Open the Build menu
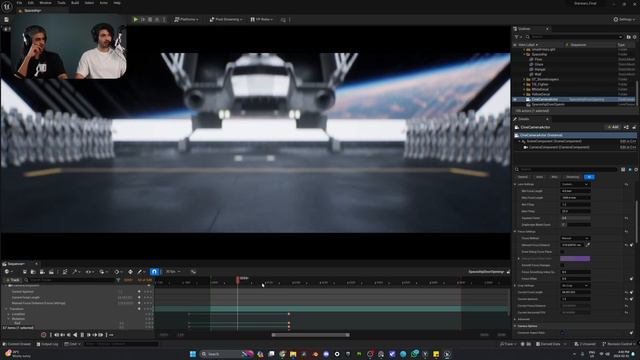 click(75, 3)
